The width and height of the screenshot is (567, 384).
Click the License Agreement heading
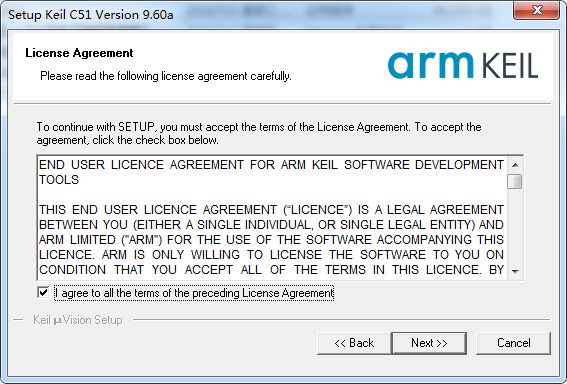coord(79,53)
